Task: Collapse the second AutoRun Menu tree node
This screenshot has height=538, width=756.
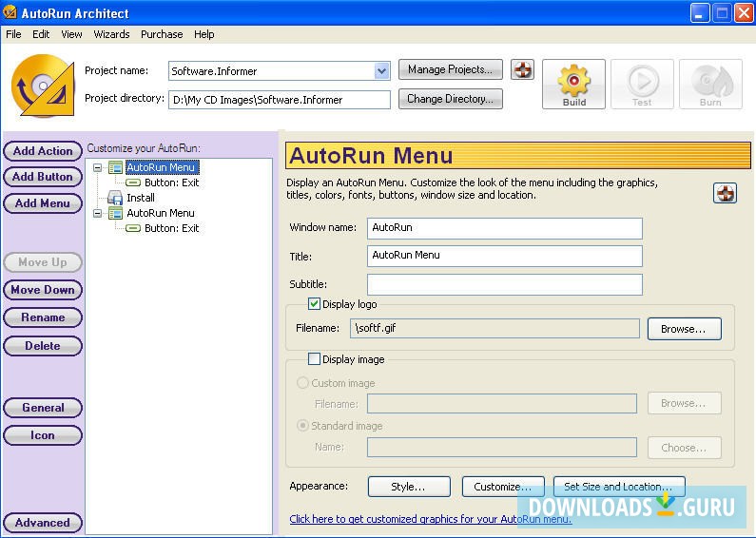Action: point(98,213)
